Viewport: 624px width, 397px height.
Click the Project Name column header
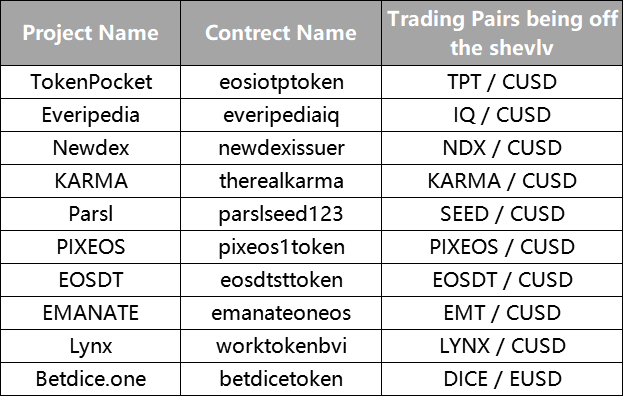point(91,33)
